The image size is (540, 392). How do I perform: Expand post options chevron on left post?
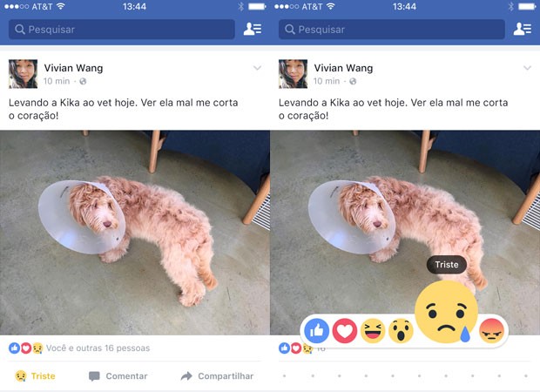pos(257,68)
